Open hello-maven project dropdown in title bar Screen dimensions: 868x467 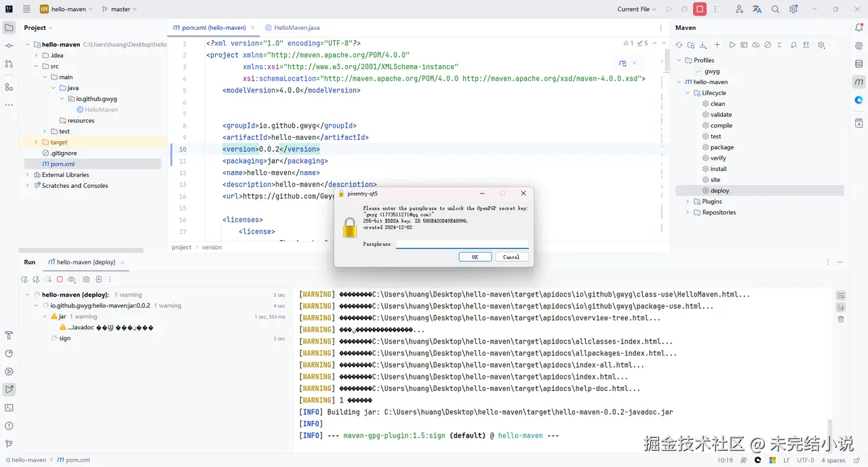65,9
